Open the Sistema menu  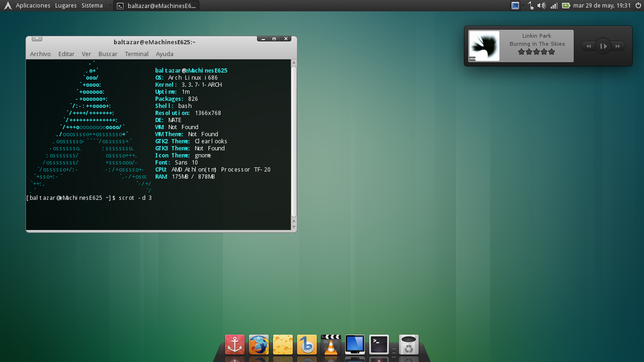pos(92,6)
